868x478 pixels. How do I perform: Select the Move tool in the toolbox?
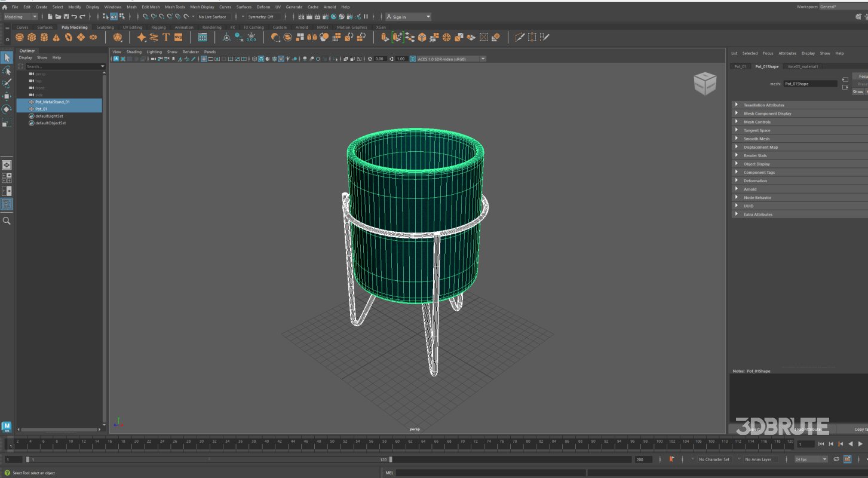pos(7,96)
